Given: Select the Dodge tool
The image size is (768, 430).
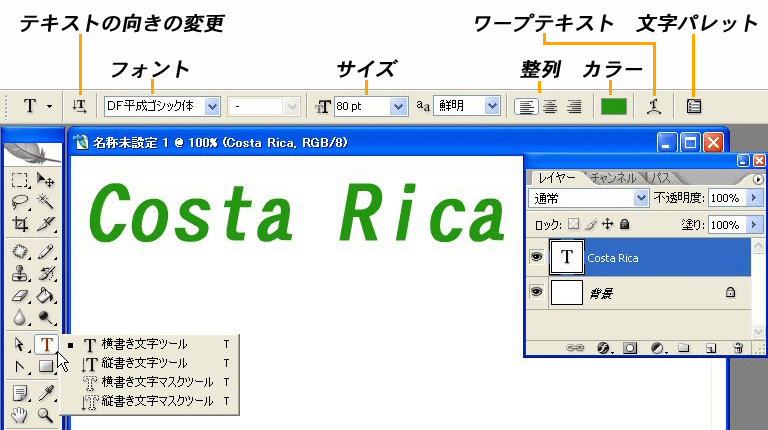Looking at the screenshot, I should (46, 317).
